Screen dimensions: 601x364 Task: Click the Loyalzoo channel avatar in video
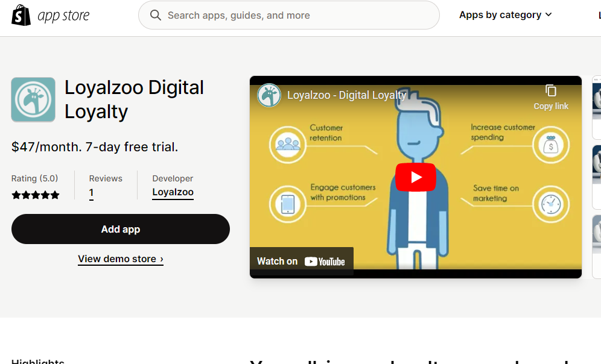click(269, 95)
